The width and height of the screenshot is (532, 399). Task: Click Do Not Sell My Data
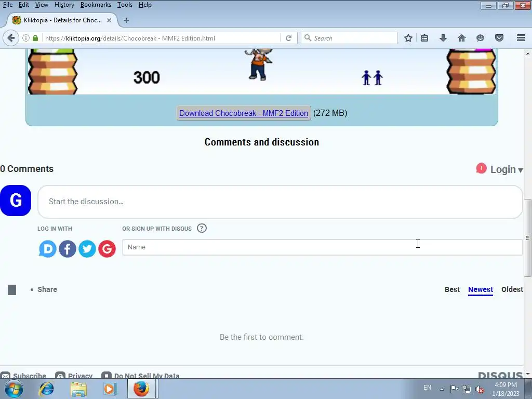(x=140, y=376)
